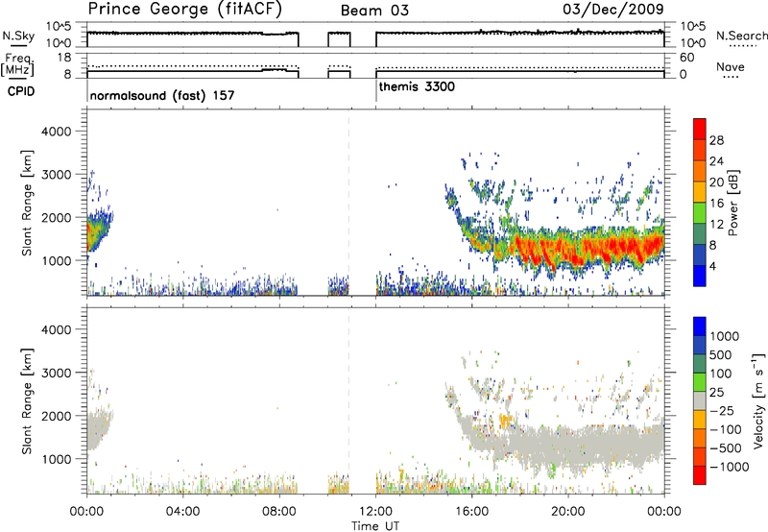Click the '20:00' time tick label
This screenshot has width=768, height=532.
tap(568, 512)
